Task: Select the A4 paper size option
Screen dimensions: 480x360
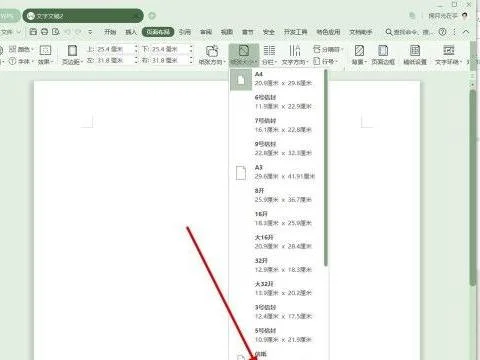Action: coord(277,79)
